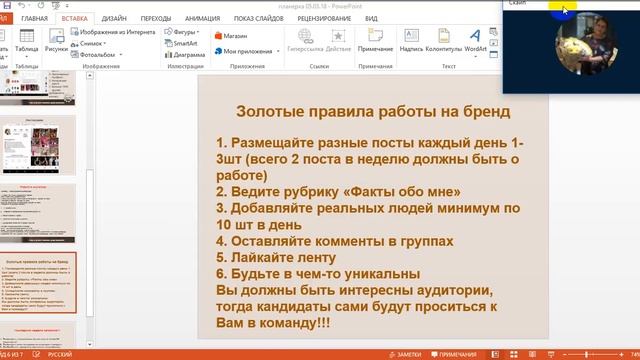Click the zoom out minus button

[564, 355]
